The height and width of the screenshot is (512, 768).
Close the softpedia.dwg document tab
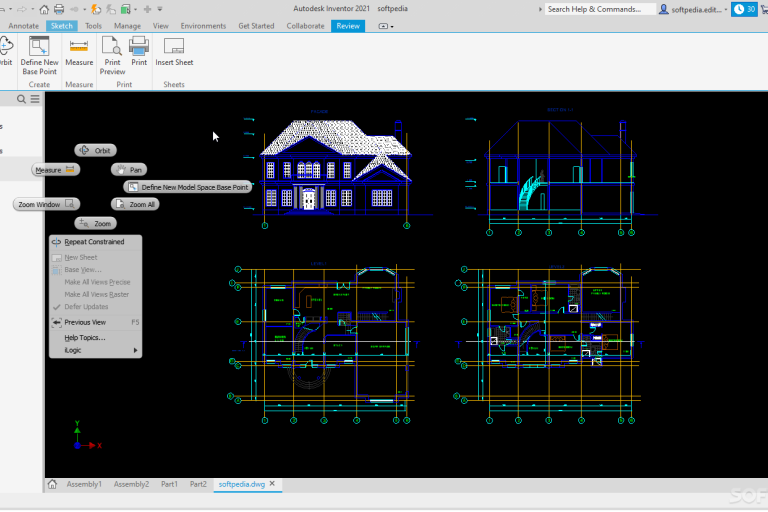pos(272,484)
